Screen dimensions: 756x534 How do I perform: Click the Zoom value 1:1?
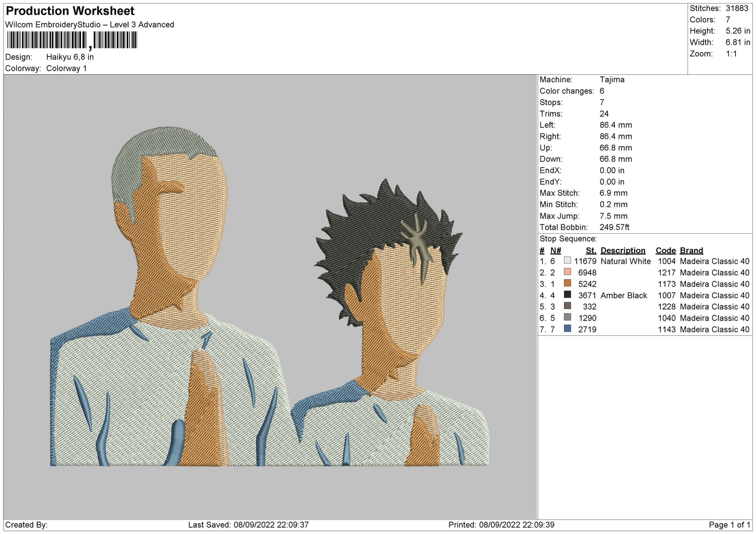[x=731, y=54]
